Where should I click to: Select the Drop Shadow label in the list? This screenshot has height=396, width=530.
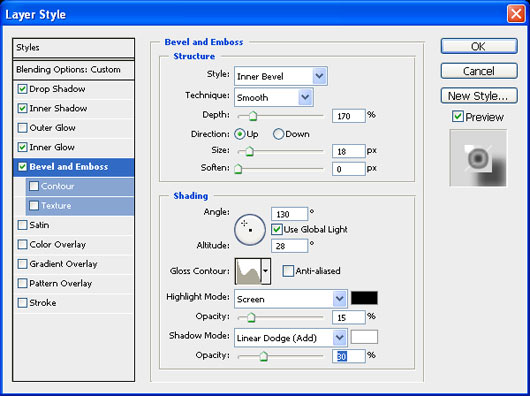[57, 89]
